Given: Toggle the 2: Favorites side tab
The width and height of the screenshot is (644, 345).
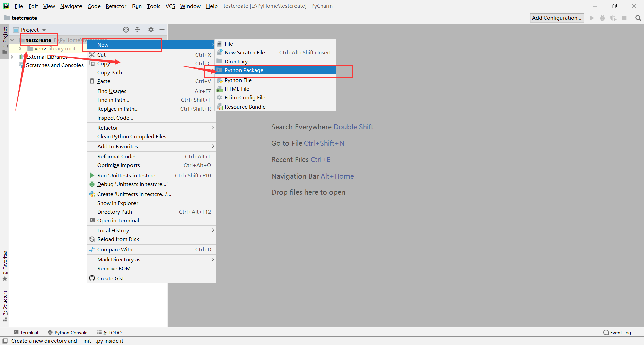Looking at the screenshot, I should [5, 266].
